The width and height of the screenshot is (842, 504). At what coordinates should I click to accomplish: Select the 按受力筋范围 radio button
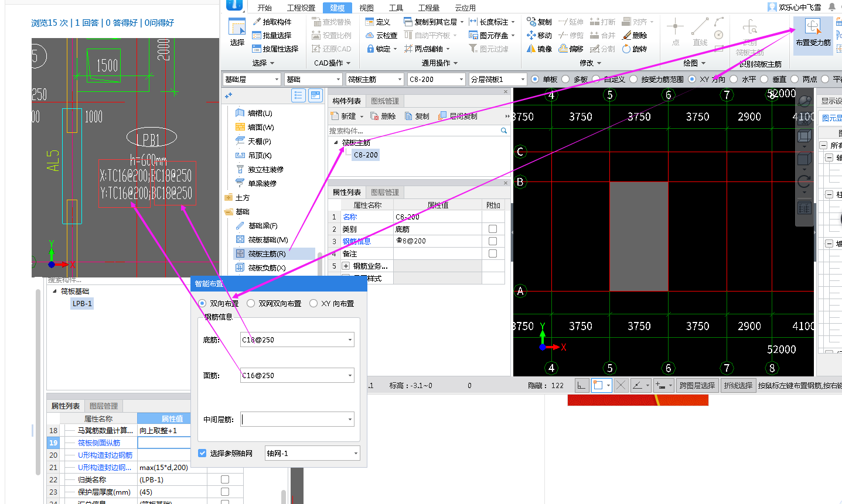point(633,79)
